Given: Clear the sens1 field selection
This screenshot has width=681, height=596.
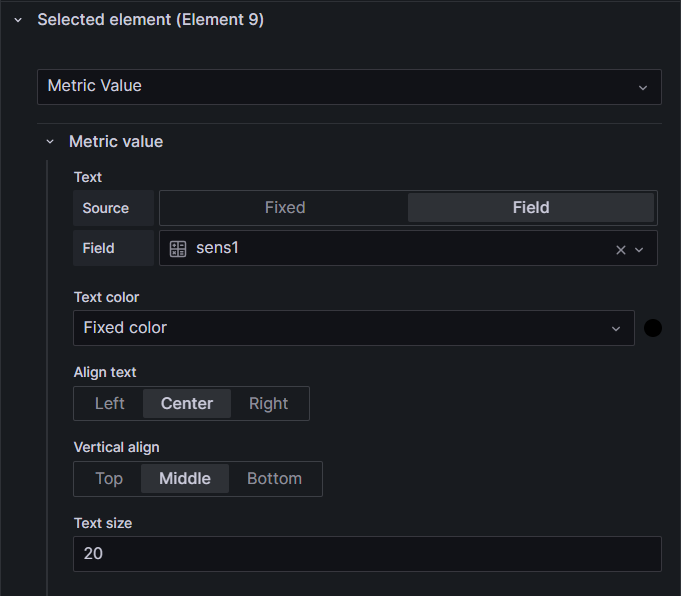Looking at the screenshot, I should coord(620,250).
